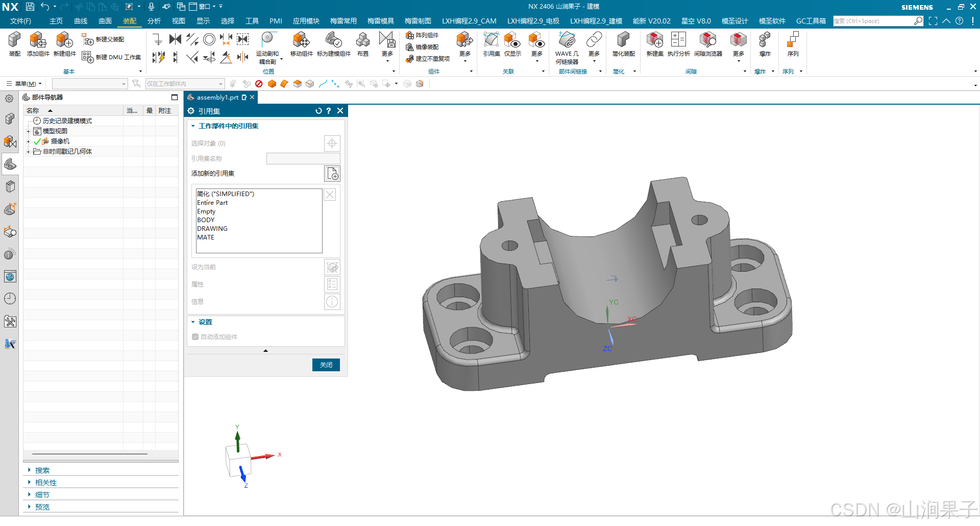This screenshot has height=526, width=980.
Task: Click the 新建集 new set icon
Action: click(x=655, y=43)
